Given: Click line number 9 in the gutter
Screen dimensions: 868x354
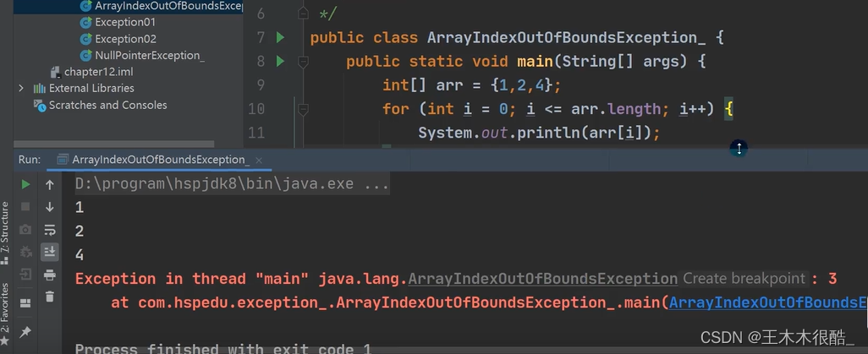Looking at the screenshot, I should click(261, 85).
